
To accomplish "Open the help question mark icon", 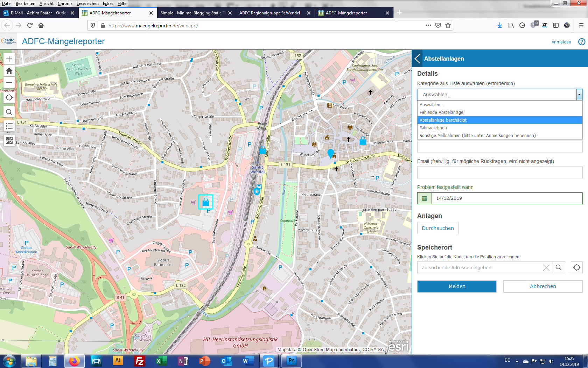I will 581,42.
